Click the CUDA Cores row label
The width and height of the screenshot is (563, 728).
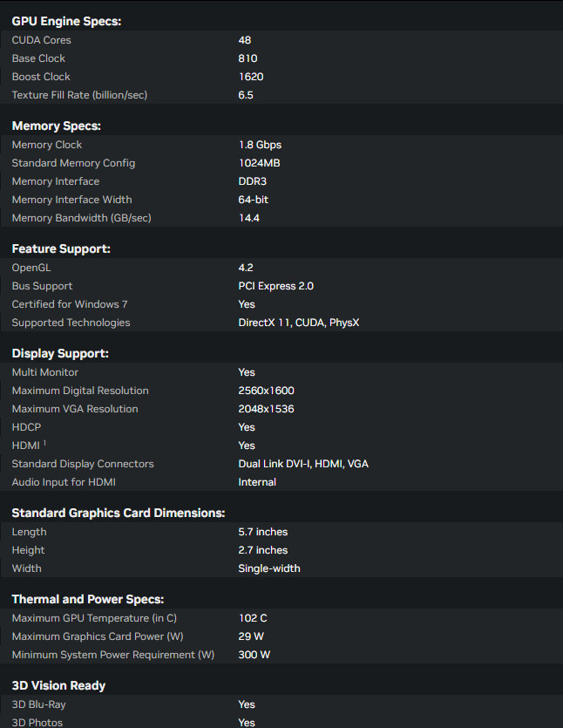(x=42, y=40)
